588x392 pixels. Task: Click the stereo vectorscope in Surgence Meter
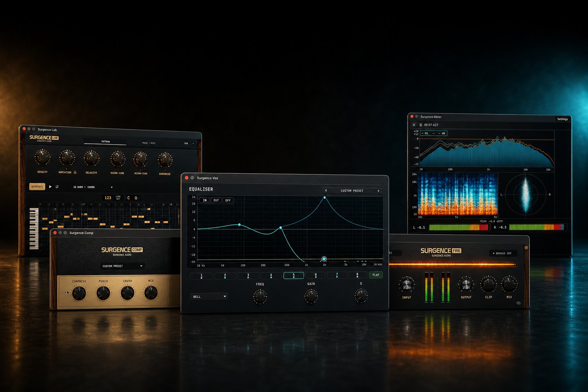[x=526, y=194]
